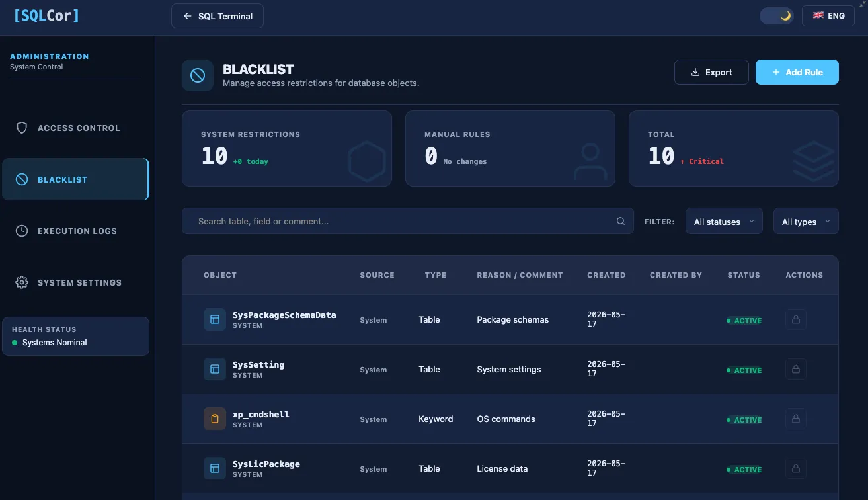Select the xp_cmdshell object name
The height and width of the screenshot is (500, 868).
click(x=261, y=414)
